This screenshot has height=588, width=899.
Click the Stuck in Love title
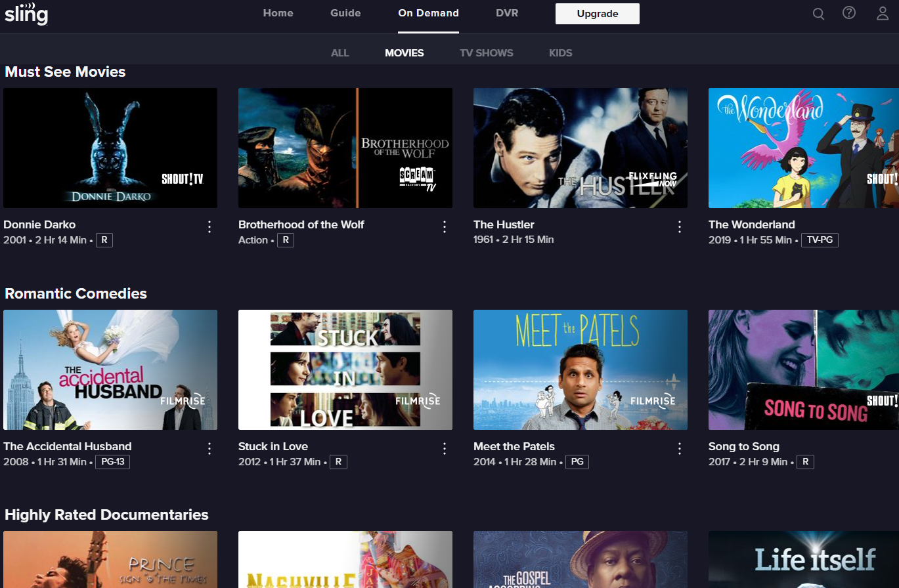(273, 446)
